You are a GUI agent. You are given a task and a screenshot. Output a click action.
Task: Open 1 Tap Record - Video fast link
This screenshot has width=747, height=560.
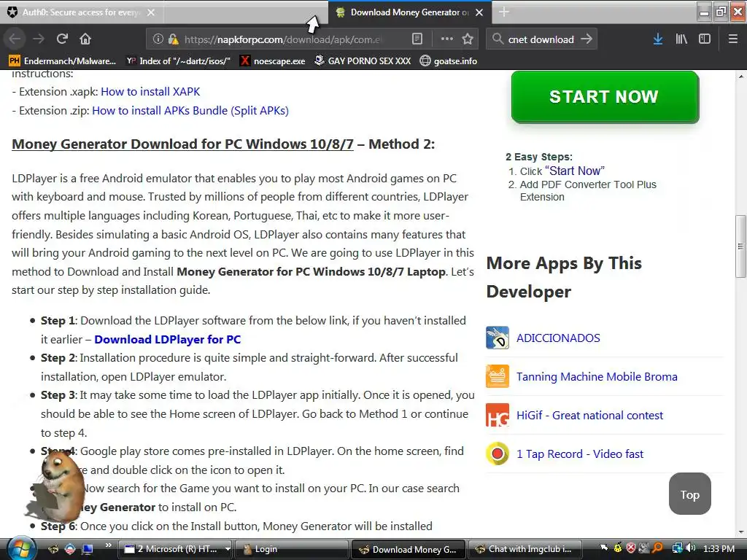580,454
